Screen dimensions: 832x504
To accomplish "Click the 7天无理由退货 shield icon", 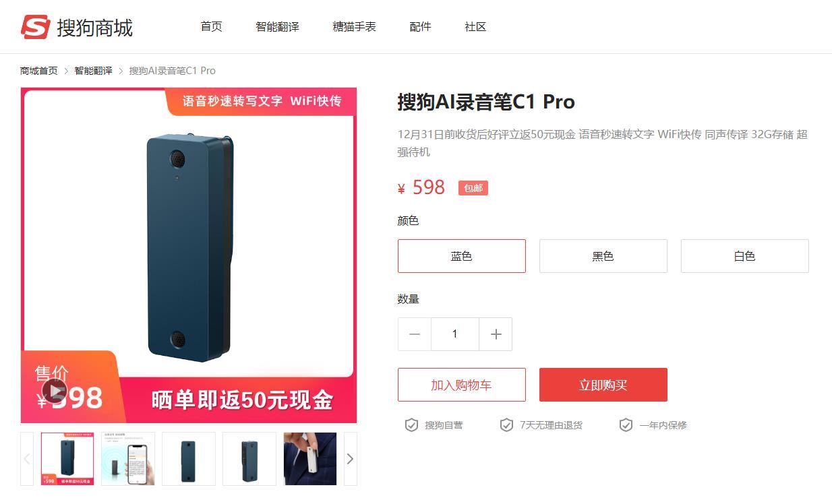I will (x=506, y=425).
